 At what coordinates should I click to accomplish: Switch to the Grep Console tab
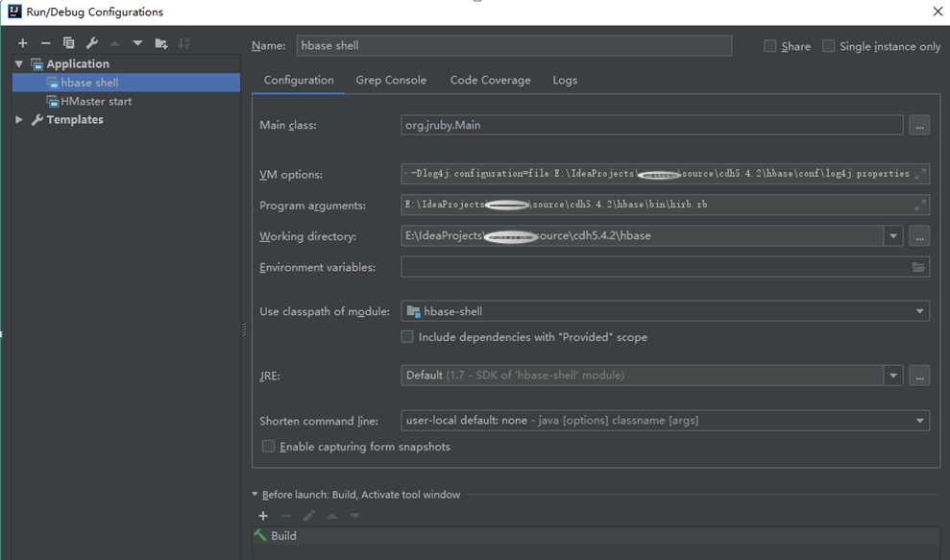391,80
